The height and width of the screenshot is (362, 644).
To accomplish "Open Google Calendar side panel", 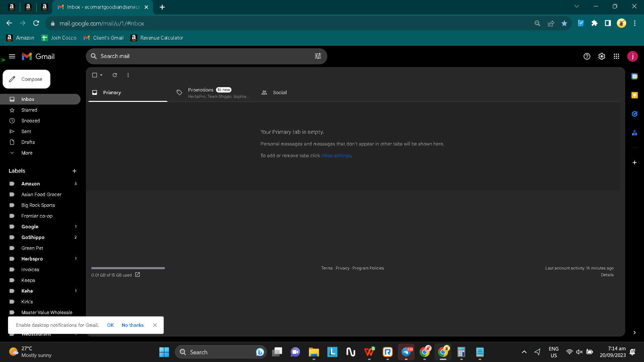I will pos(635,76).
